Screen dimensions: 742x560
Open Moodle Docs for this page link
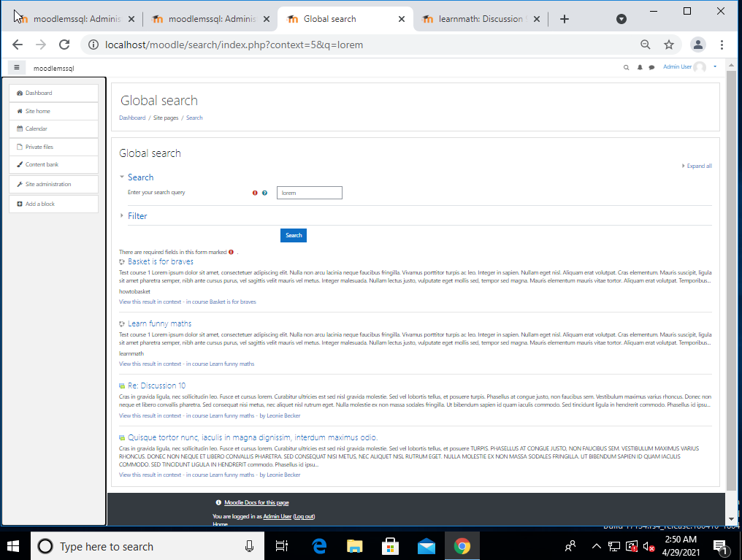pyautogui.click(x=256, y=503)
